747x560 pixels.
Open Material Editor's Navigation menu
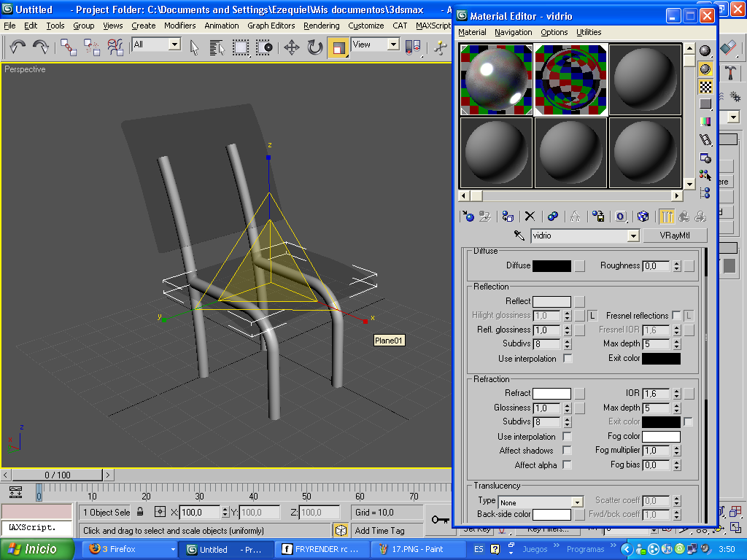click(513, 32)
